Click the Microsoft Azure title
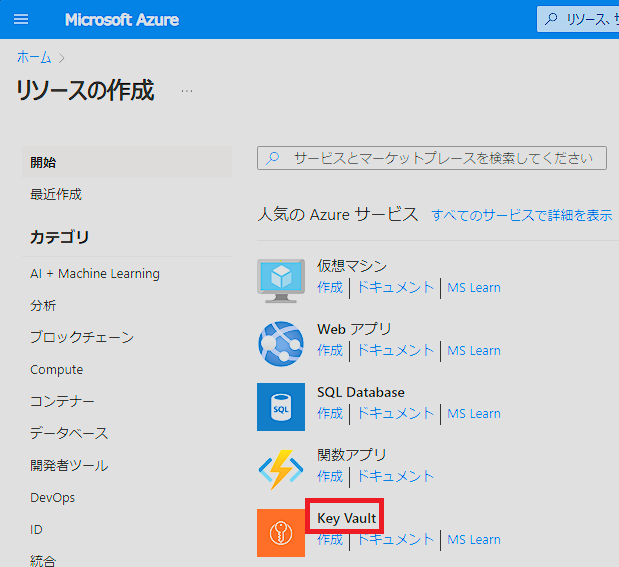The width and height of the screenshot is (619, 567). coord(122,20)
